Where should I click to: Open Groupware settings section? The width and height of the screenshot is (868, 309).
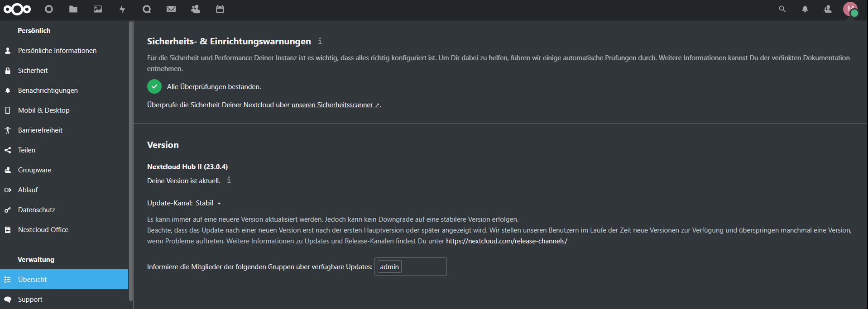[64, 170]
